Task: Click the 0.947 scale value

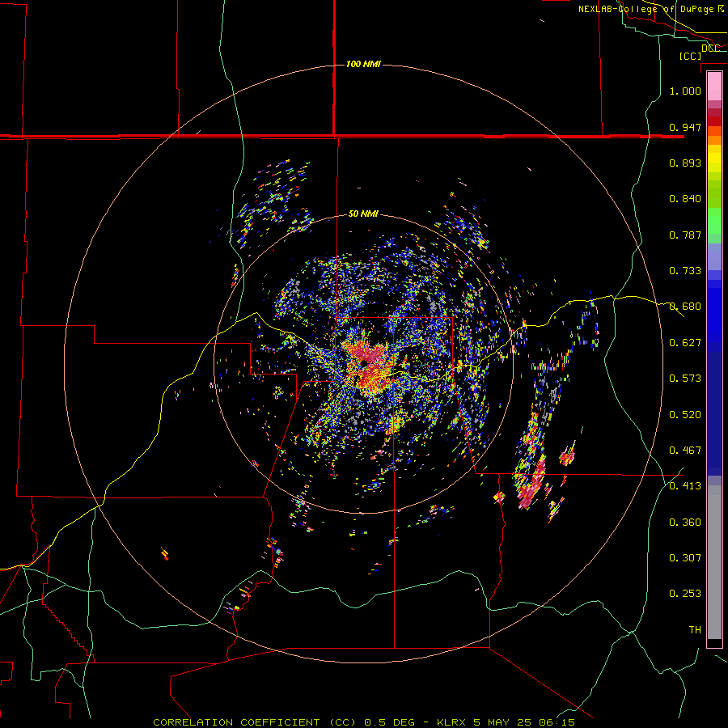Action: coord(685,127)
